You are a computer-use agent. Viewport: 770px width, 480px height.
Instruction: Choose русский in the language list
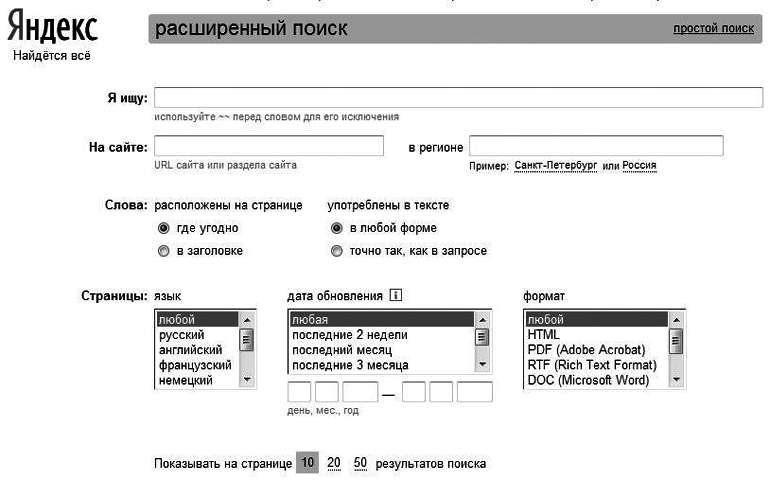[197, 335]
